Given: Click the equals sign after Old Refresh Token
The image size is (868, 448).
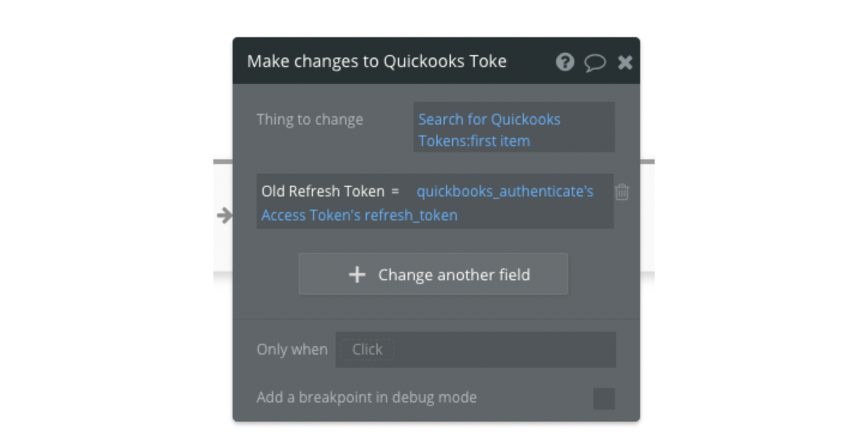Looking at the screenshot, I should tap(395, 192).
